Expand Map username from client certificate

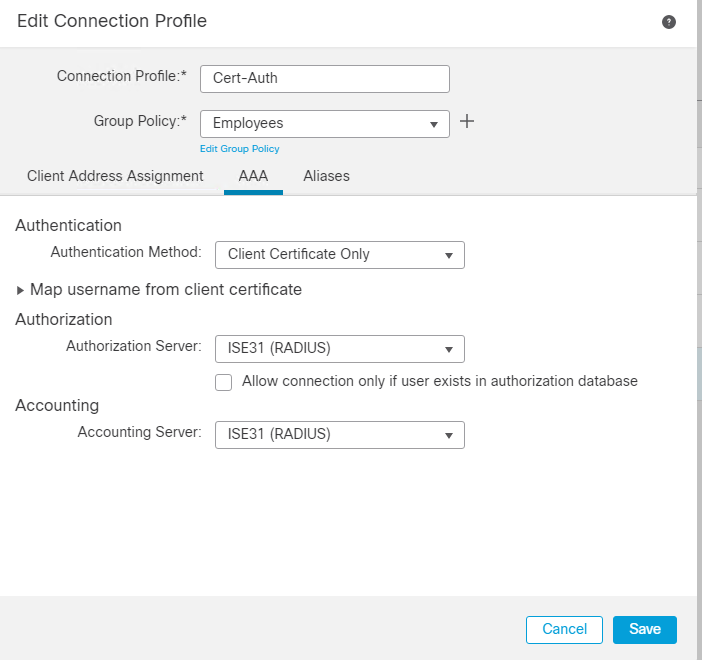[x=160, y=289]
